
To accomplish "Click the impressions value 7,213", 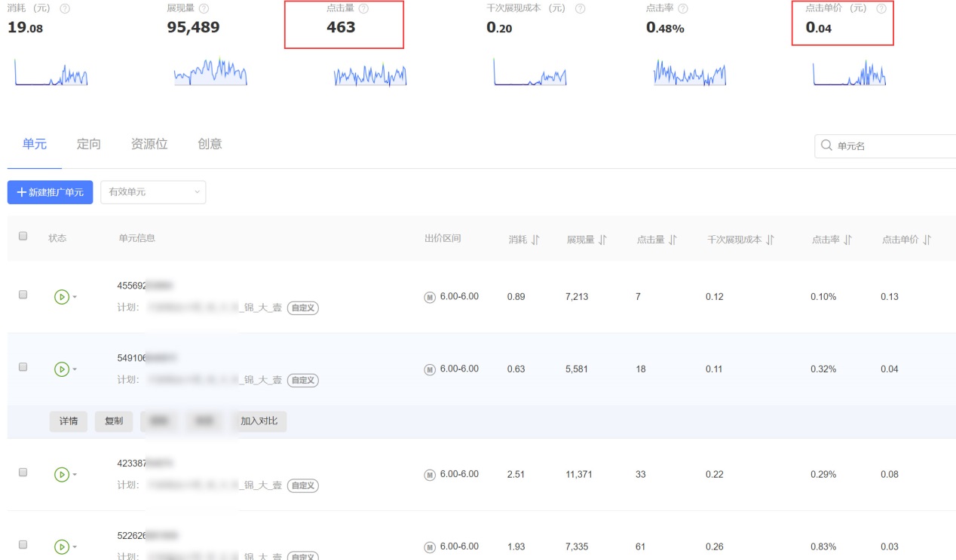I will pyautogui.click(x=577, y=297).
